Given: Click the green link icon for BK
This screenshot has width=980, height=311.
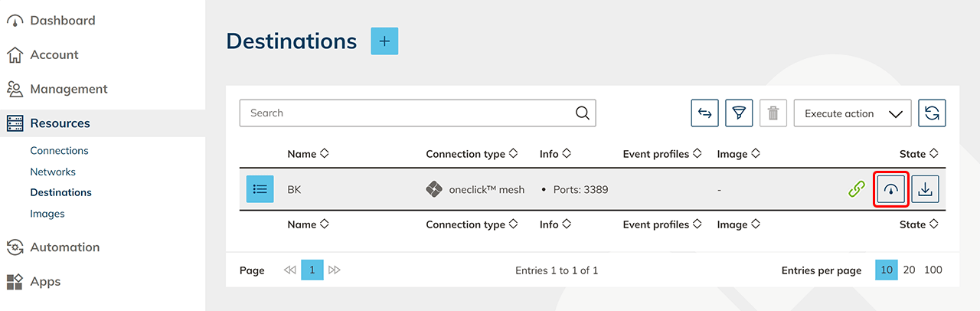Looking at the screenshot, I should click(x=857, y=189).
